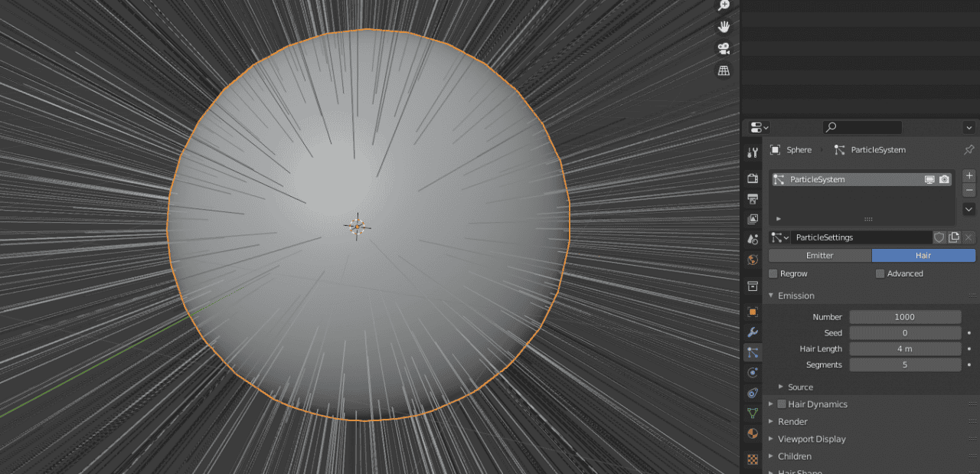Enable the Advanced checkbox

880,273
